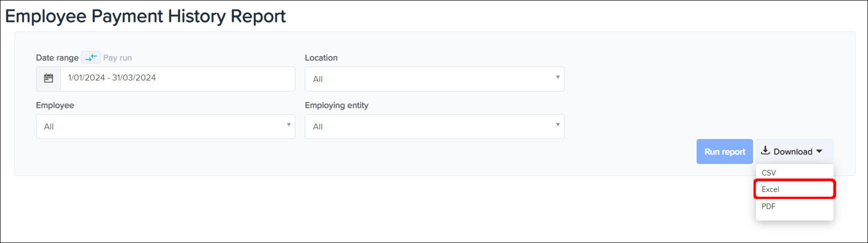868x243 pixels.
Task: Click the Employee field's small arrow
Action: (x=288, y=125)
